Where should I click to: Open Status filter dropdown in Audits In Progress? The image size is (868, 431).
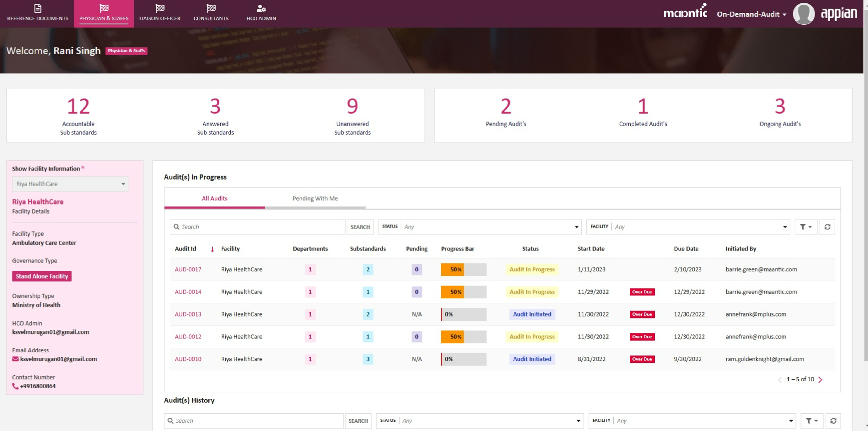(x=480, y=227)
